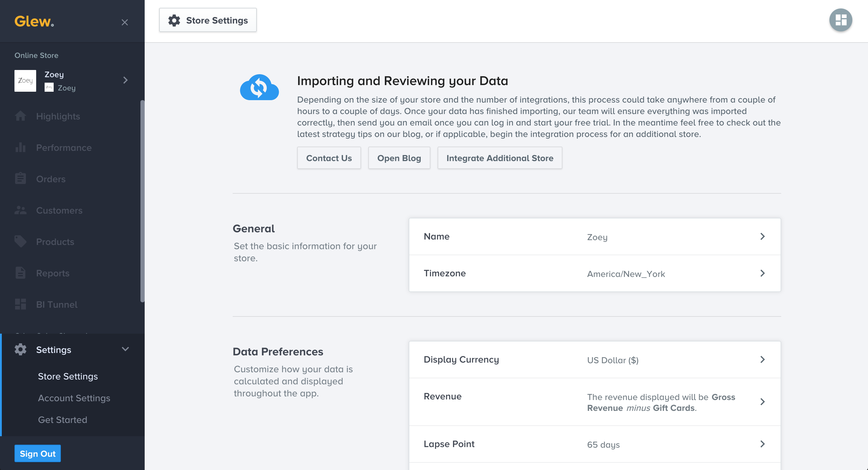
Task: Click the Customers people icon
Action: pos(20,210)
